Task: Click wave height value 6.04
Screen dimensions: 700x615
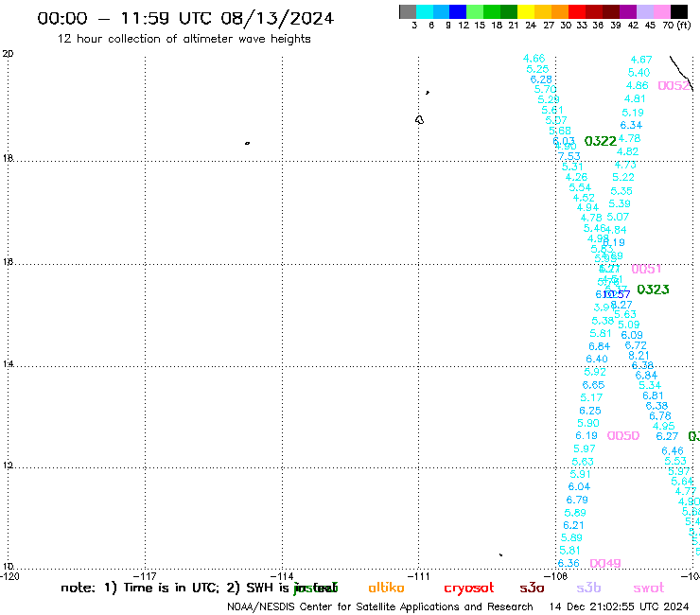Action: pos(579,487)
